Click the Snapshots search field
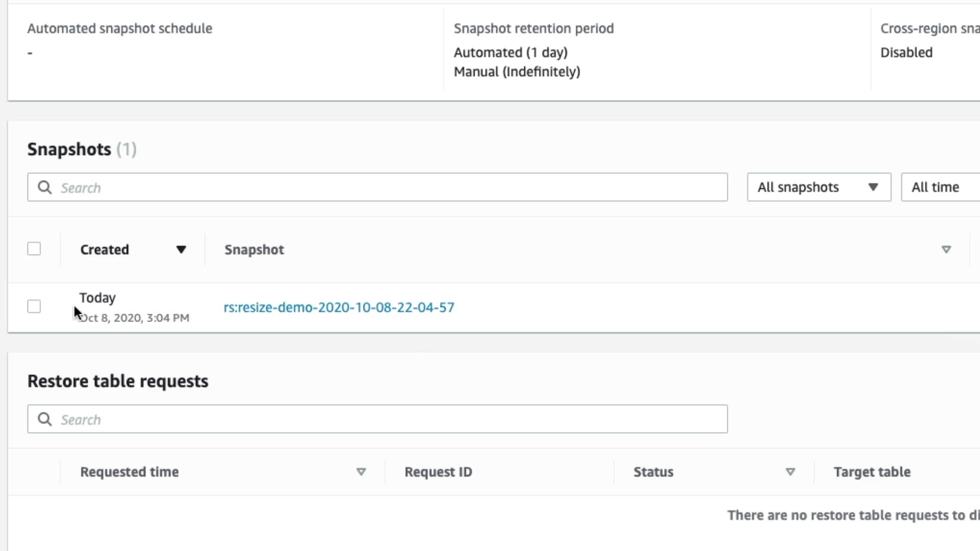This screenshot has height=551, width=980. click(x=388, y=187)
